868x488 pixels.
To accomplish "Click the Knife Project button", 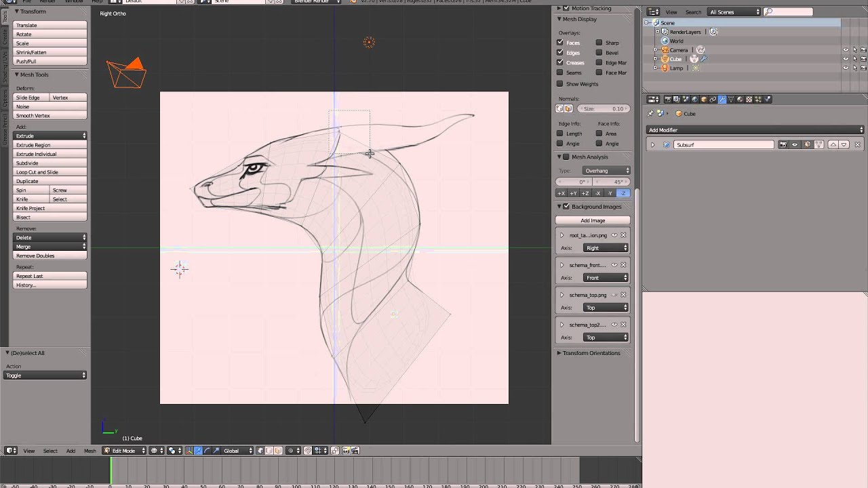I will 50,208.
